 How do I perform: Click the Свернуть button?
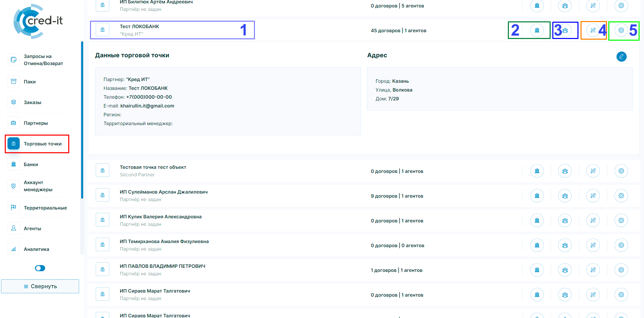coord(40,286)
